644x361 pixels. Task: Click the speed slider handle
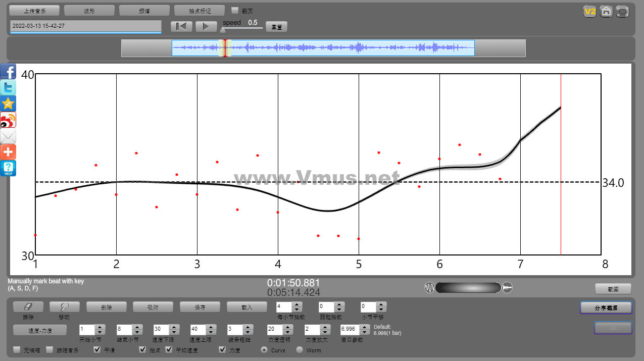click(x=223, y=30)
